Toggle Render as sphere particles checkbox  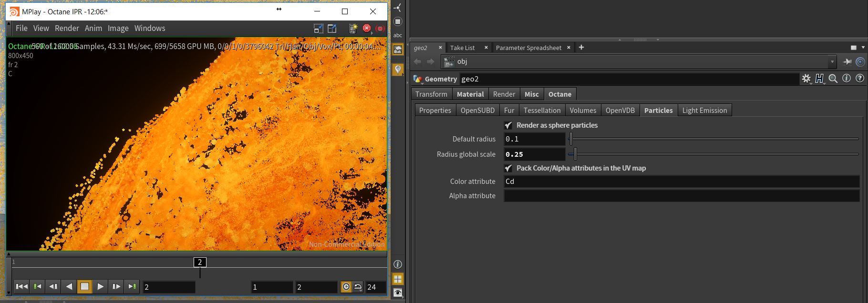tap(508, 125)
